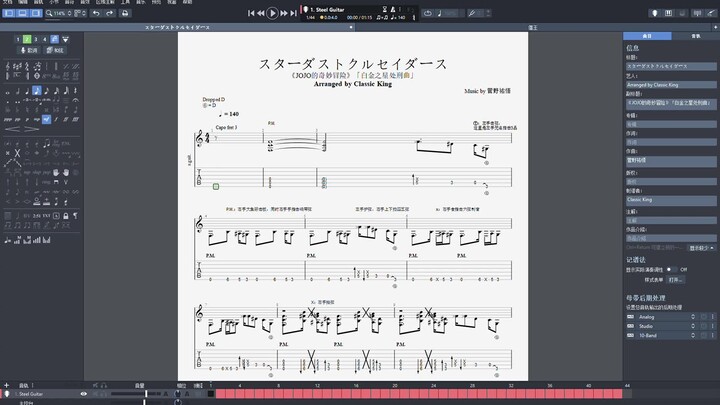Toggle multi-voice editing mode

(55, 39)
